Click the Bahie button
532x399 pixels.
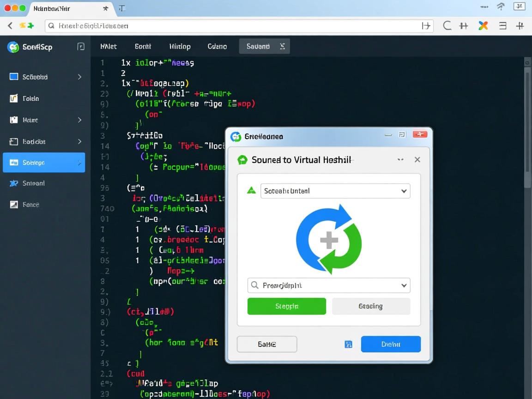(266, 344)
